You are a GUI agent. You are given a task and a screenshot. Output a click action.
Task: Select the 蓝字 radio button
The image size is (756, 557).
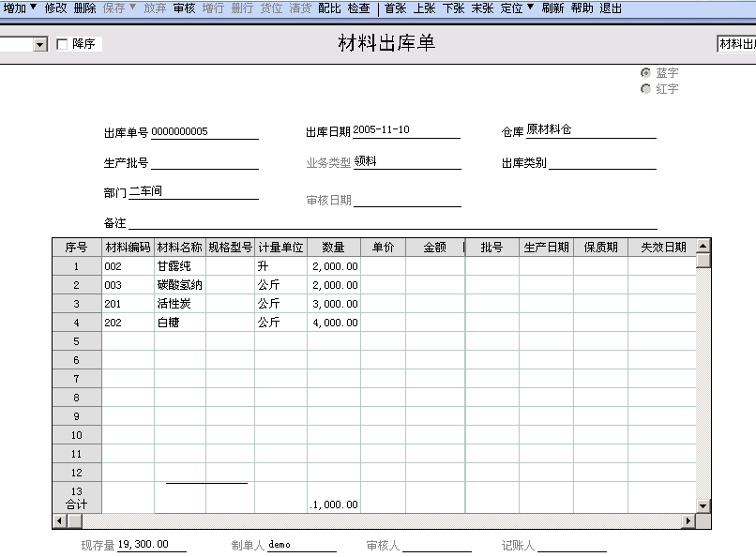click(645, 73)
